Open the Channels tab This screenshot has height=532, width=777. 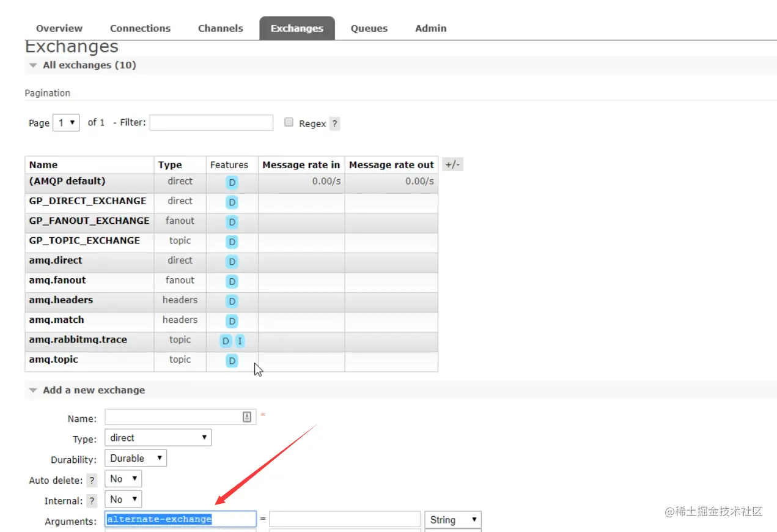221,28
